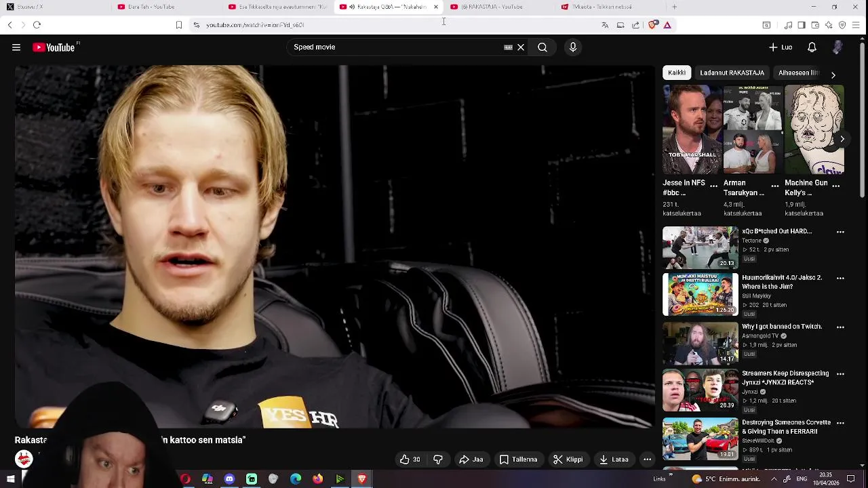Viewport: 868px width, 488px height.
Task: Open options for Jesse in NFS short
Action: pos(713,186)
